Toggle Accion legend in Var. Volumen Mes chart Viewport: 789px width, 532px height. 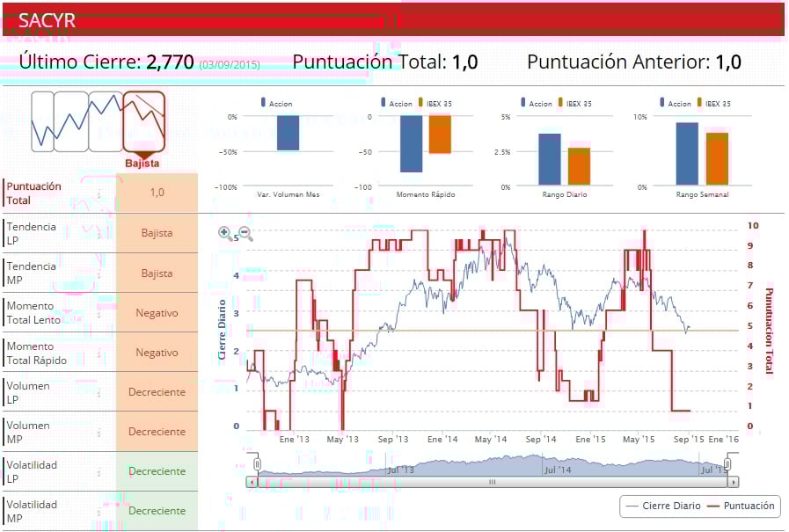277,103
